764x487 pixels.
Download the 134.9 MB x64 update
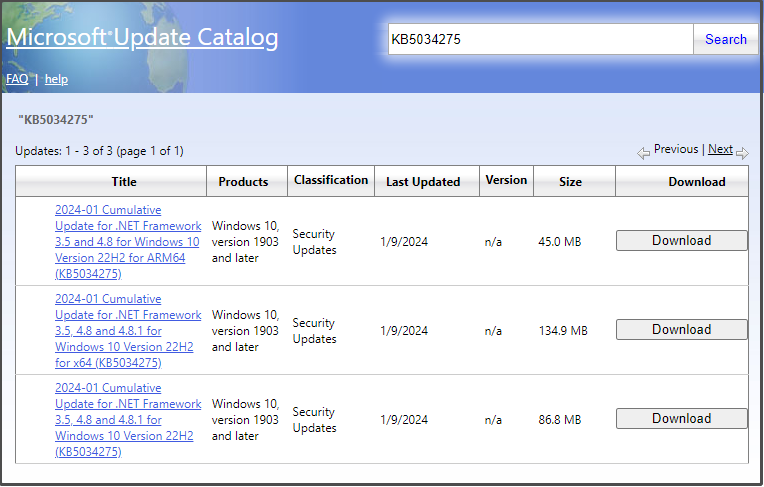click(682, 330)
